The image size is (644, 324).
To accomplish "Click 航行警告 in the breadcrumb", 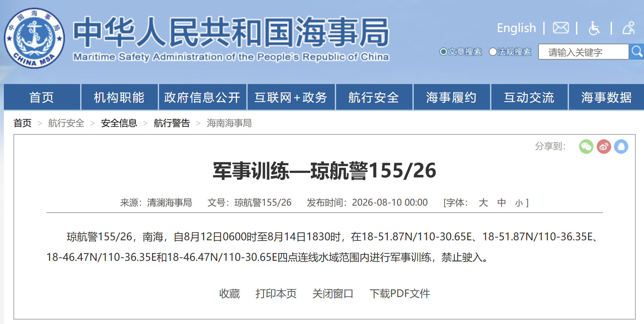I will 172,123.
